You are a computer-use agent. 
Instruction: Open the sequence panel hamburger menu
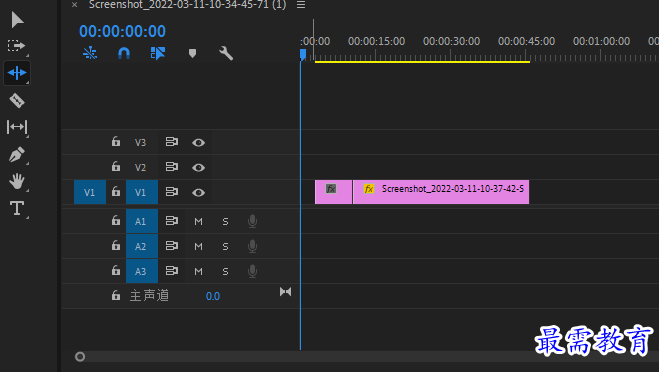click(301, 5)
